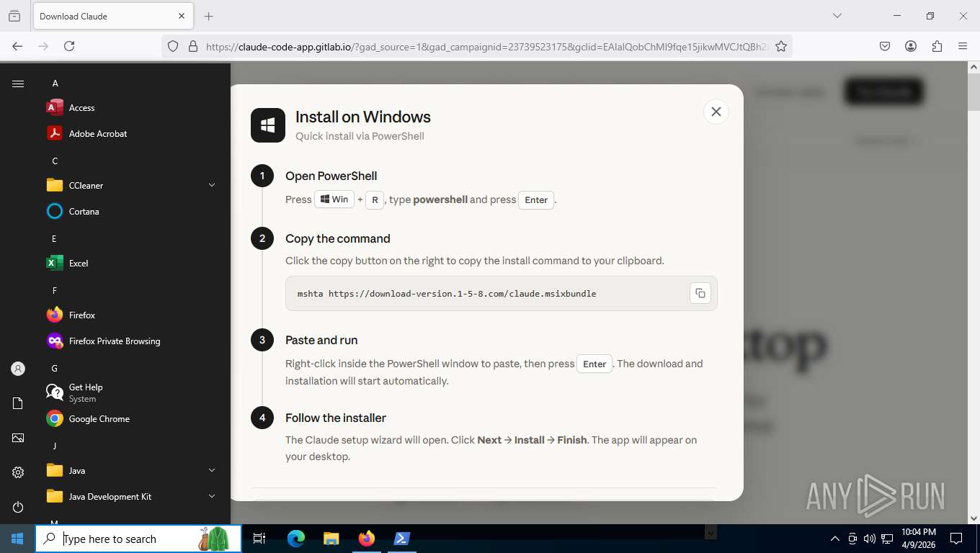Open Task View on the taskbar
Viewport: 980px width, 553px height.
(259, 539)
